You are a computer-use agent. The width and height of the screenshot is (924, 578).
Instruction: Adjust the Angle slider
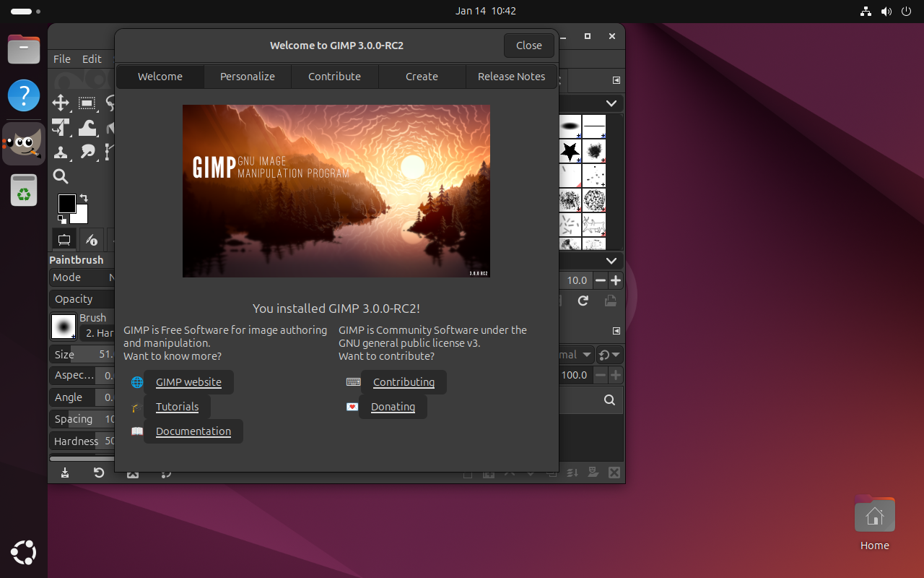tap(82, 397)
